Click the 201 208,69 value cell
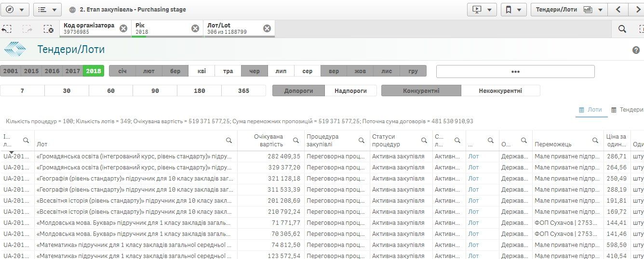This screenshot has height=259, width=644. click(x=271, y=201)
